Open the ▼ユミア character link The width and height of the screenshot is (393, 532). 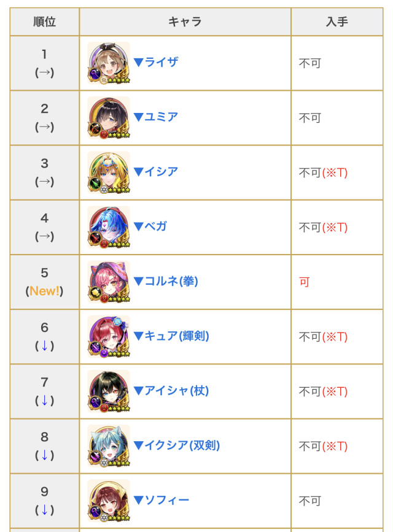[x=156, y=117]
